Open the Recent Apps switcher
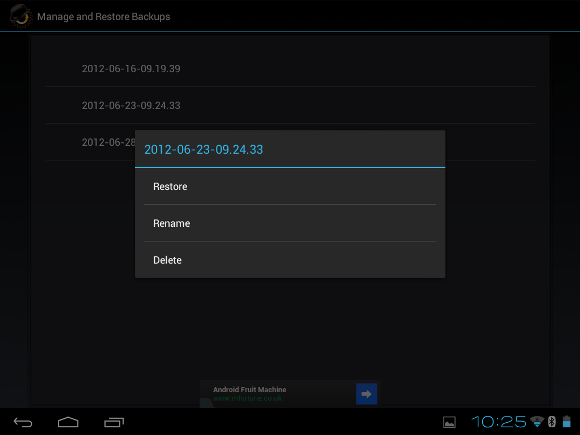Viewport: 580px width, 435px height. (x=114, y=422)
